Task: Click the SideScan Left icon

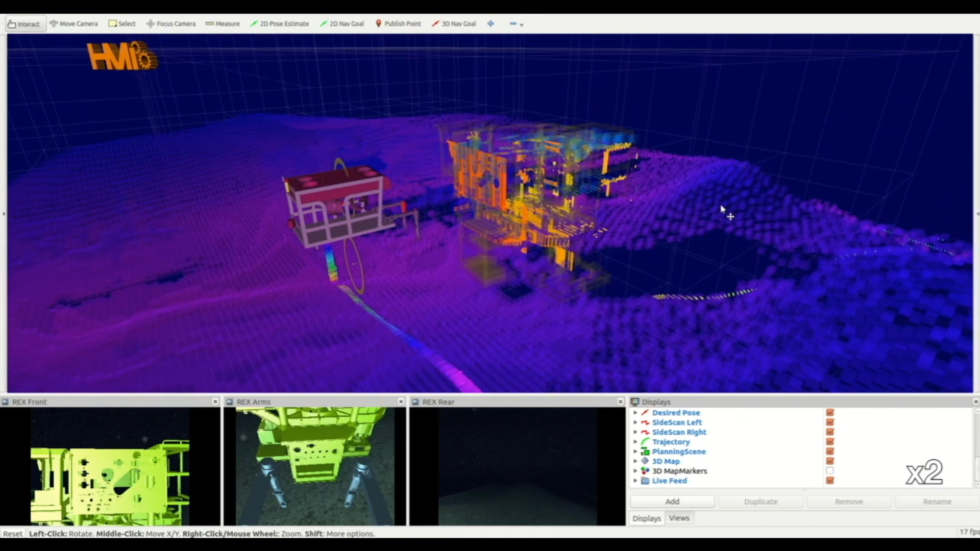Action: [x=645, y=422]
